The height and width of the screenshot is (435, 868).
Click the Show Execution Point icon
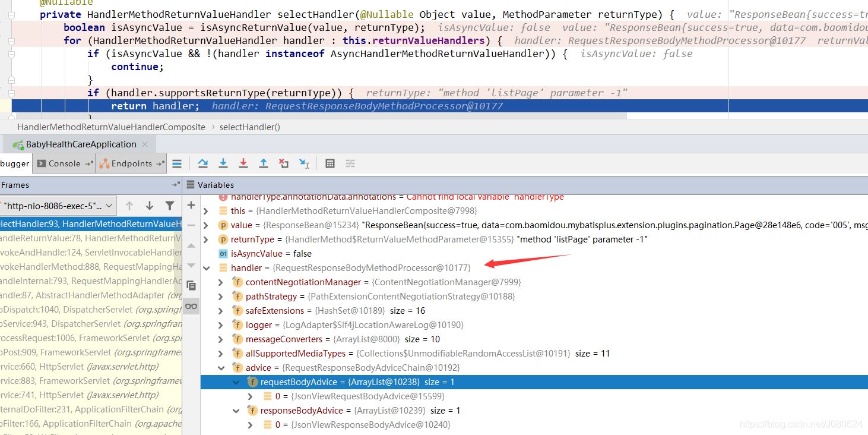tap(177, 163)
